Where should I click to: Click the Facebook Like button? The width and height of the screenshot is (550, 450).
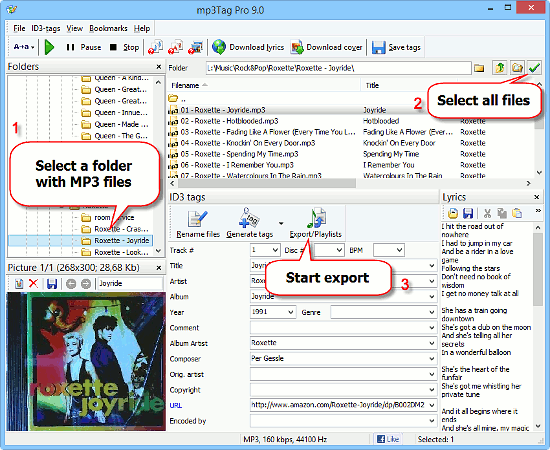pyautogui.click(x=388, y=439)
